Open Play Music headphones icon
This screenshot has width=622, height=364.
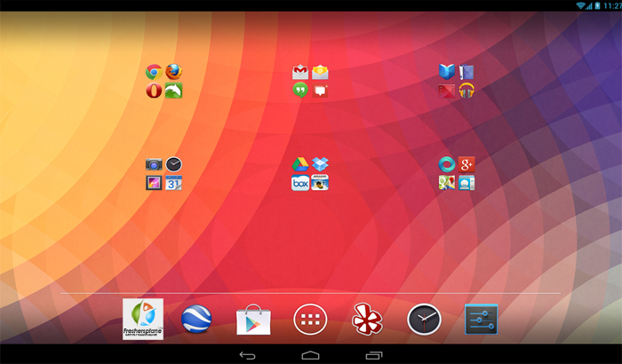pos(466,91)
